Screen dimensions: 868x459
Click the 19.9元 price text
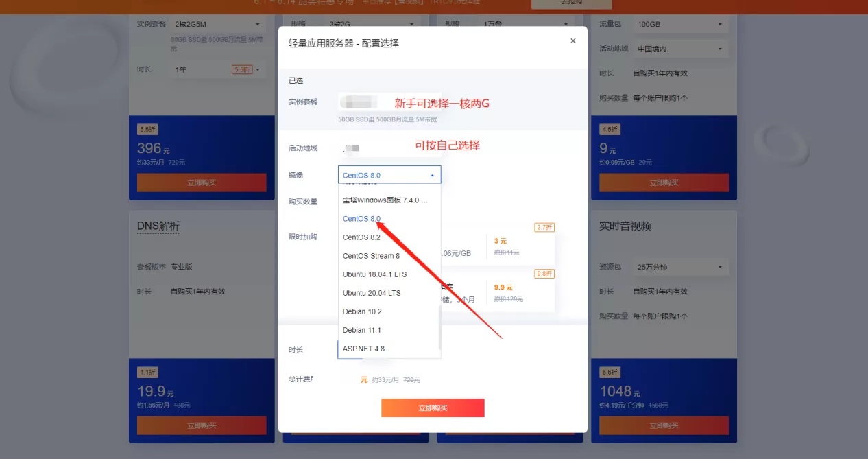156,391
